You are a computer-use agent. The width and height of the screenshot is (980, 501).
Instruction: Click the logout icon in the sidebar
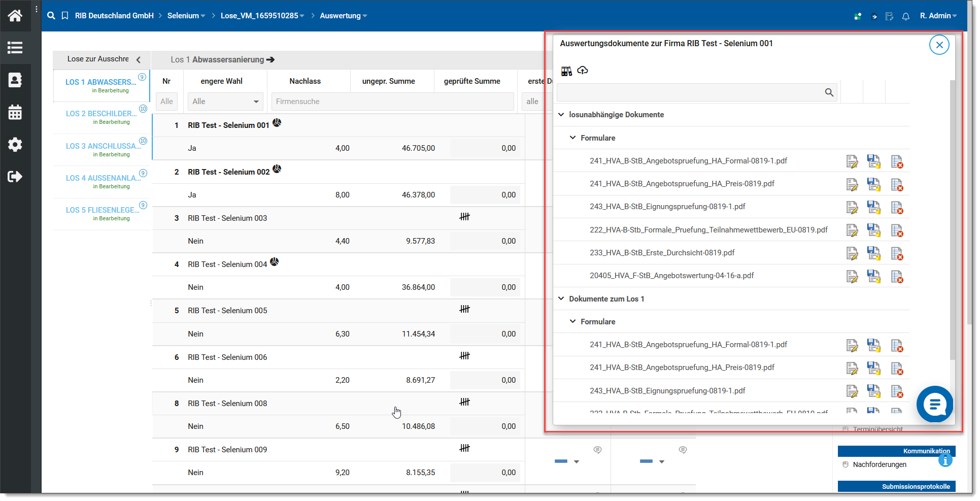15,177
